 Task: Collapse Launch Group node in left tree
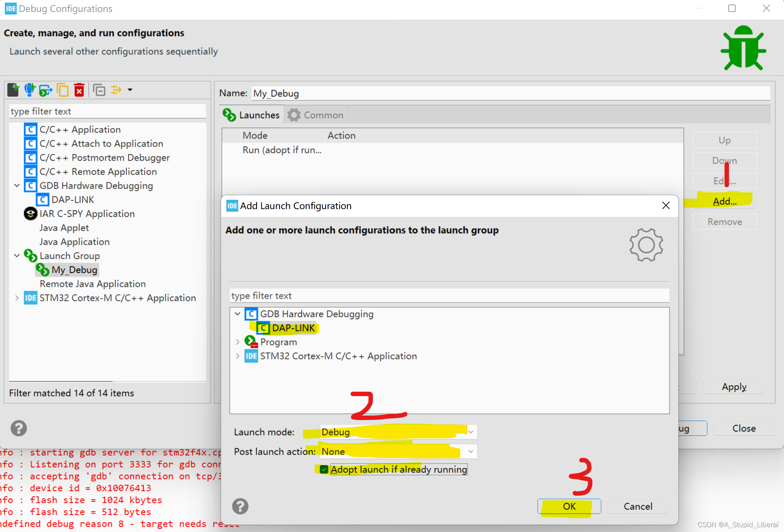point(17,256)
